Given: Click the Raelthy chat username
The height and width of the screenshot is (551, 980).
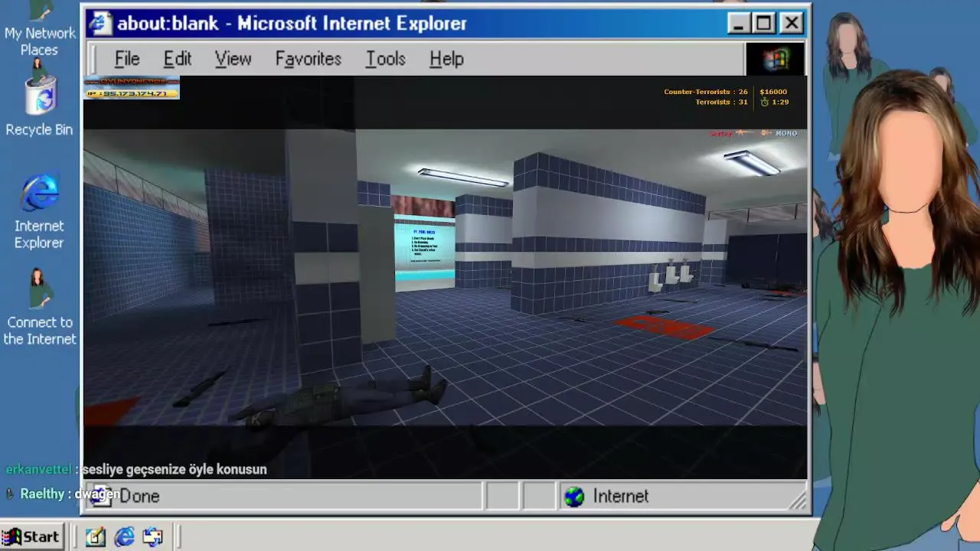Looking at the screenshot, I should click(x=42, y=494).
